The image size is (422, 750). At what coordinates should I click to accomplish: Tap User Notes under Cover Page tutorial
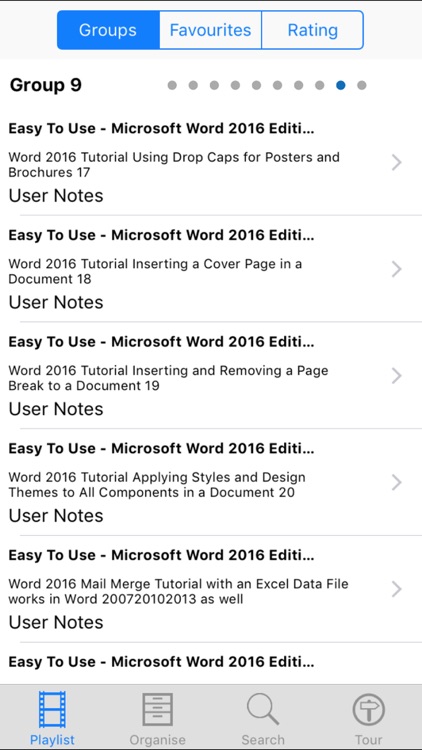(56, 302)
